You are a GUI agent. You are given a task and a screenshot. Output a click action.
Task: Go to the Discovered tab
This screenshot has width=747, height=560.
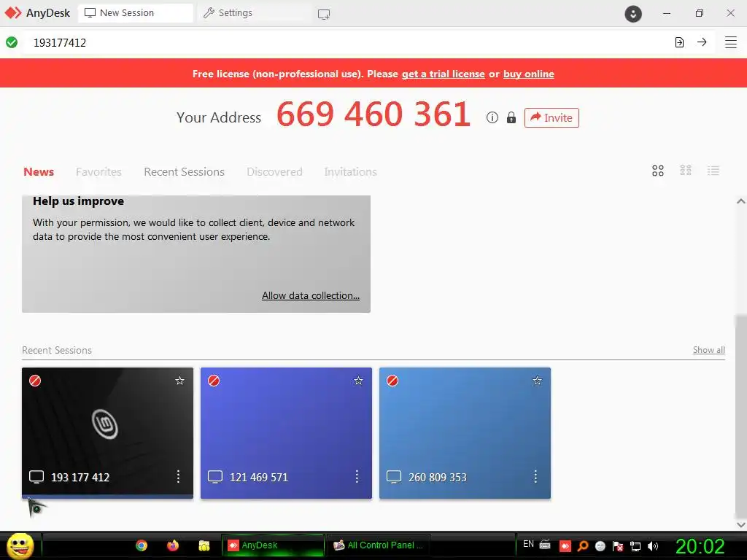coord(274,171)
